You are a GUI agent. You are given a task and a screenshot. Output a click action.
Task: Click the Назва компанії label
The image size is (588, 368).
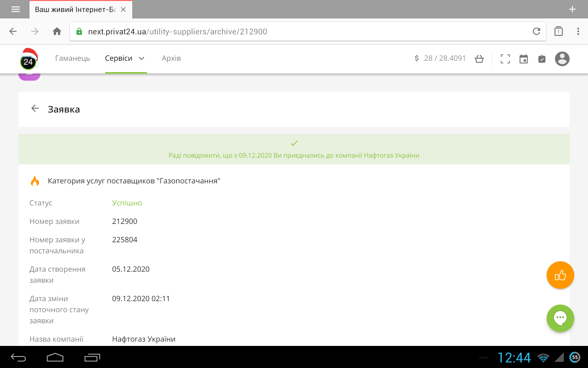click(56, 339)
